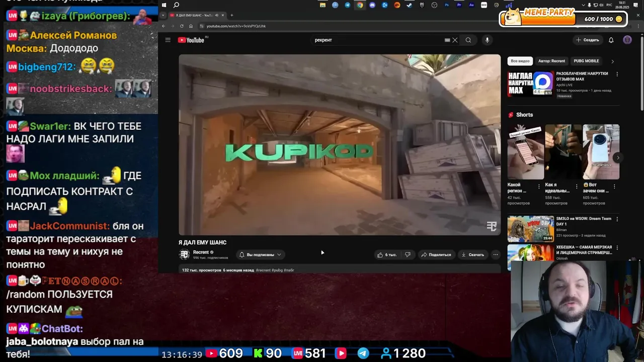Viewport: 644px width, 362px height.
Task: Click the Скачать download button
Action: click(x=473, y=254)
